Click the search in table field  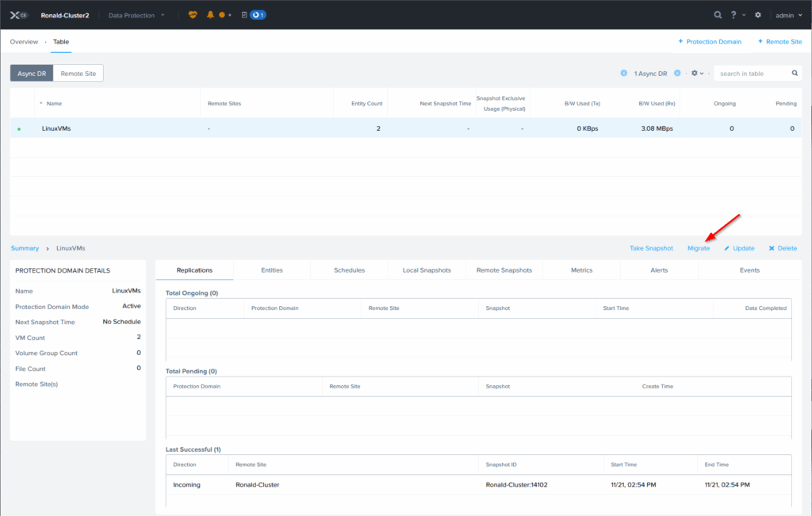point(752,74)
